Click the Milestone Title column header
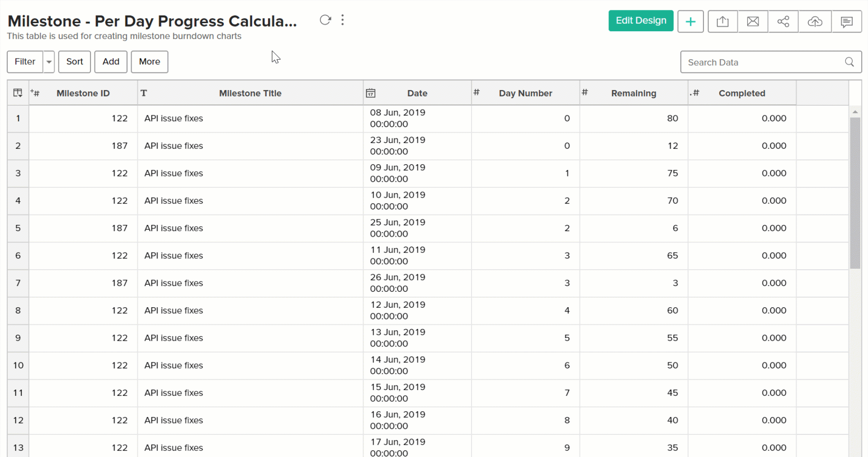The image size is (868, 457). point(250,93)
